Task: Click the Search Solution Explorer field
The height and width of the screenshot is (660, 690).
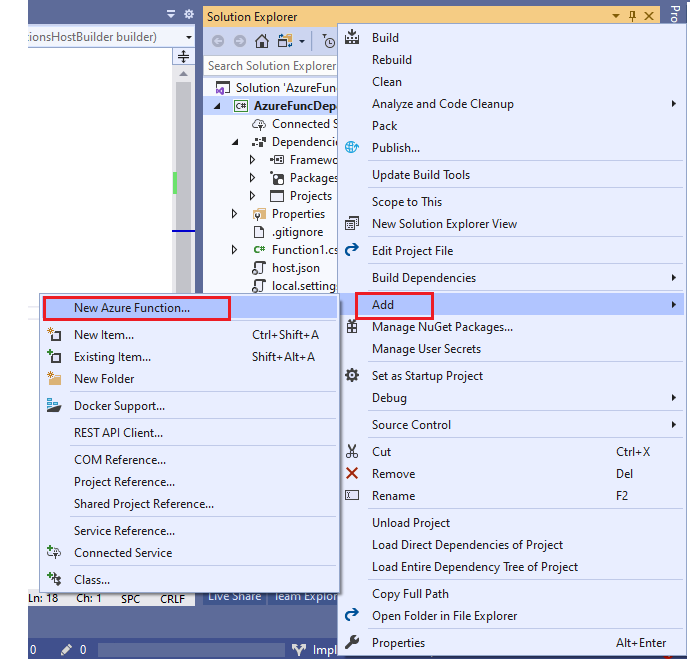Action: tap(271, 66)
